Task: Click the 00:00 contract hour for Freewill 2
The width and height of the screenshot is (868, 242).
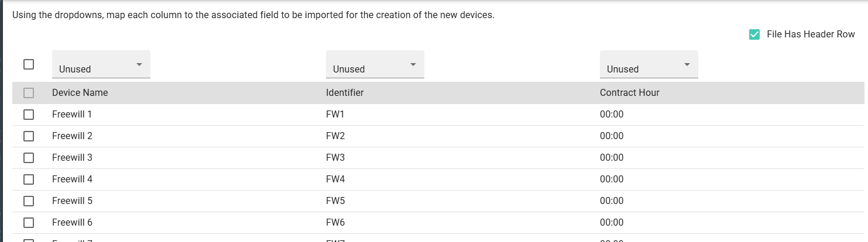Action: [x=612, y=136]
